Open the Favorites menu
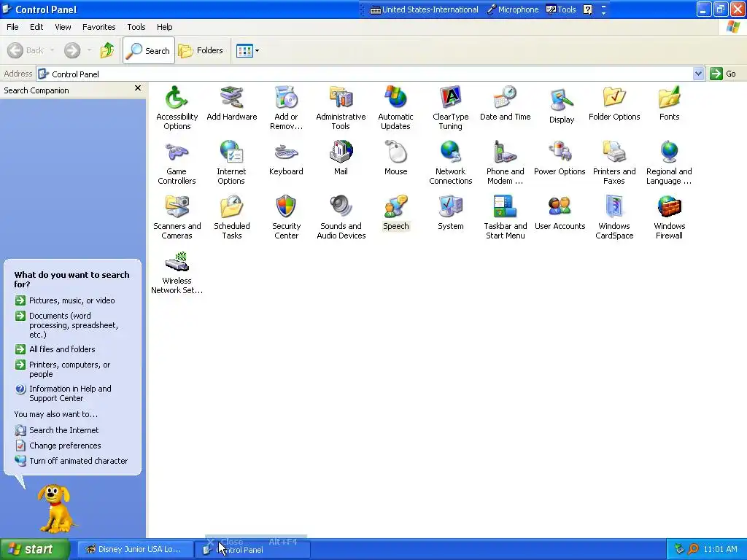 click(98, 27)
